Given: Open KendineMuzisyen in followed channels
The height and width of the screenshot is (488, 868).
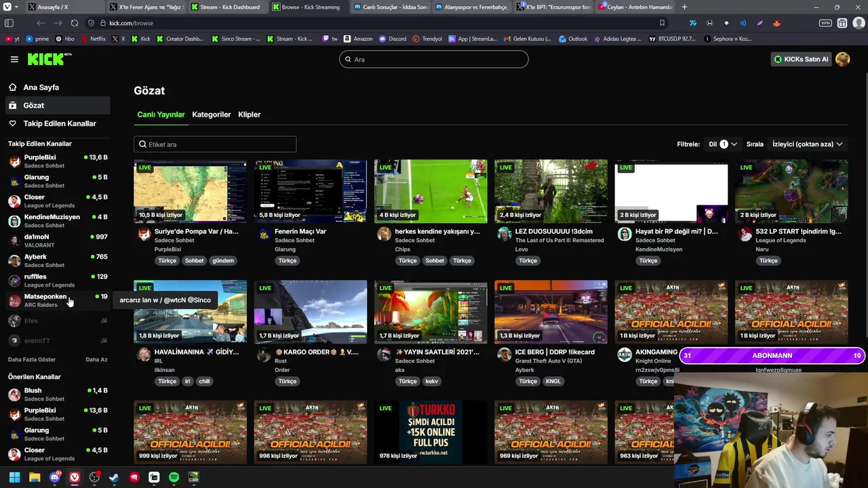Looking at the screenshot, I should click(58, 221).
